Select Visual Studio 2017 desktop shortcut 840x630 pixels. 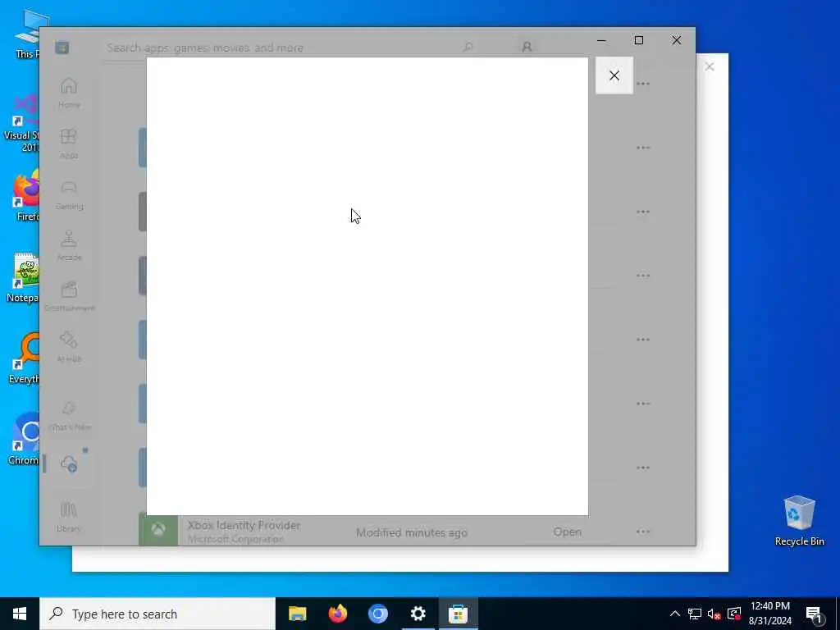coord(22,123)
